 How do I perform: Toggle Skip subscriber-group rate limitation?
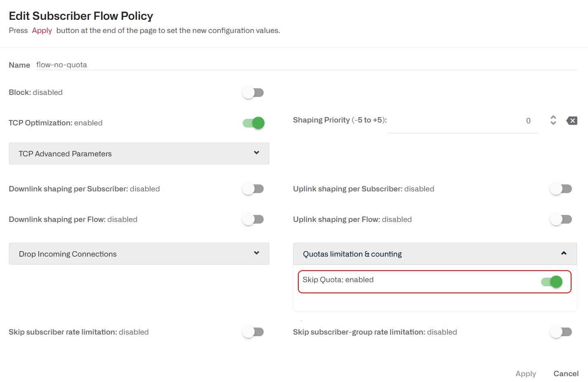tap(561, 332)
